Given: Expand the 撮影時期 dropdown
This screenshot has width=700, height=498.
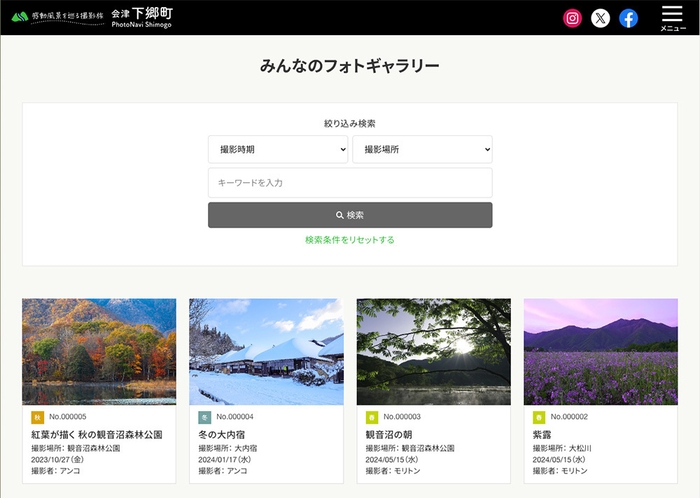Looking at the screenshot, I should click(x=278, y=149).
